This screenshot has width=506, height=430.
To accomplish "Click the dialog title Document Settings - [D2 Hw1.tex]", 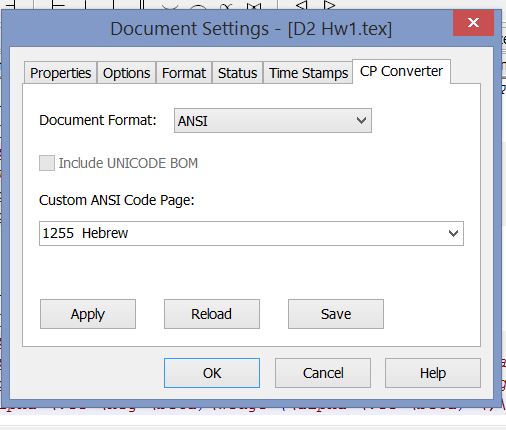I will [251, 29].
